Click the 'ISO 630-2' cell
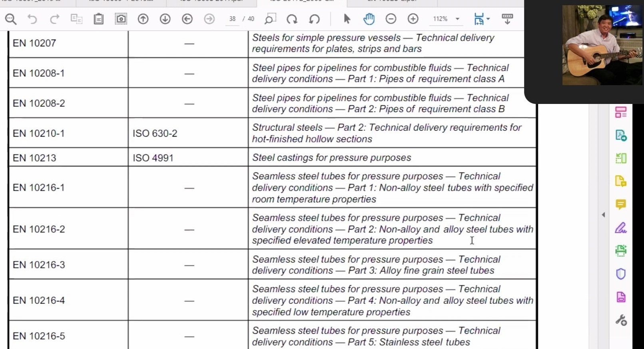 188,133
